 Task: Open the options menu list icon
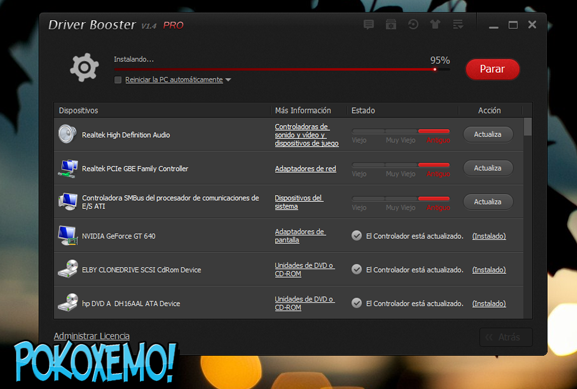point(458,25)
